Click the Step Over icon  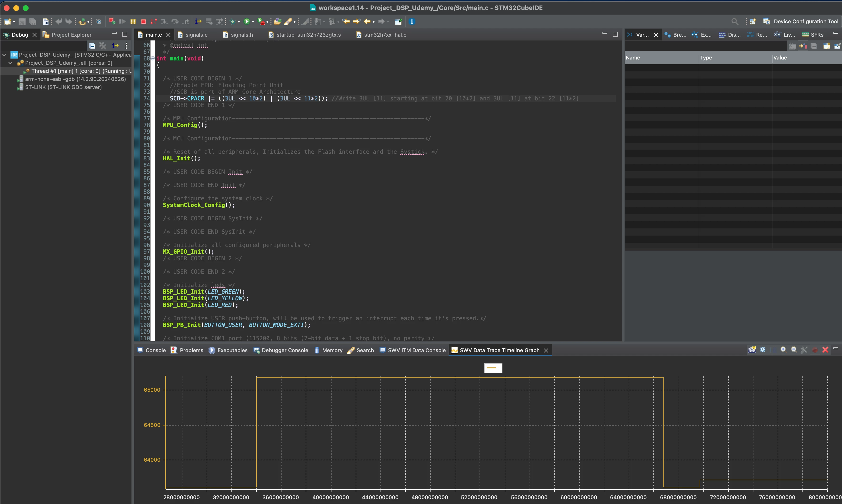175,21
